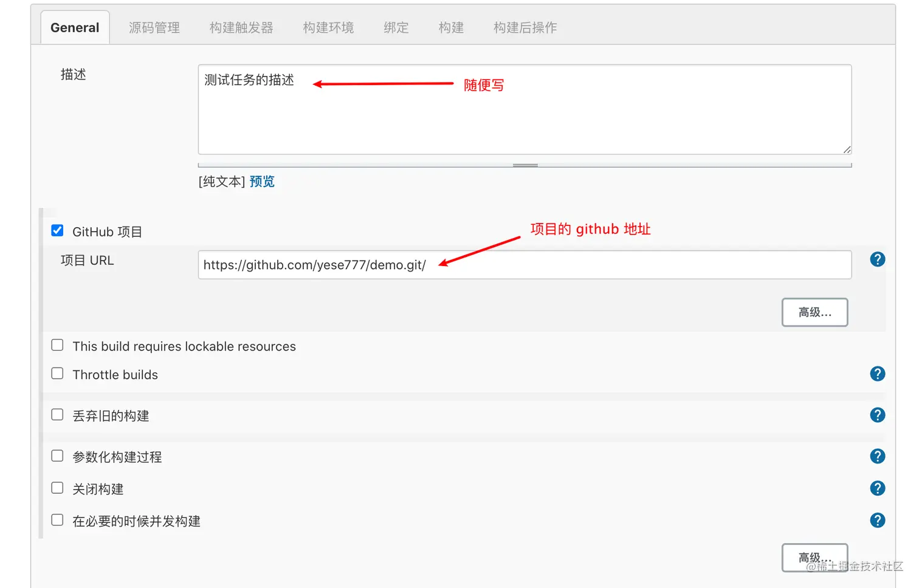Click inside the 描述 text area
919x588 pixels.
click(525, 109)
